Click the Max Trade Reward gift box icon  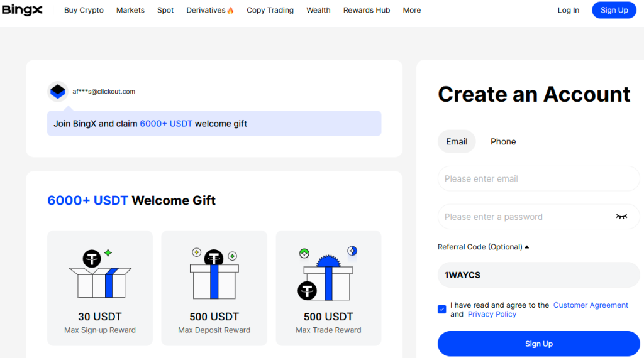(x=328, y=273)
